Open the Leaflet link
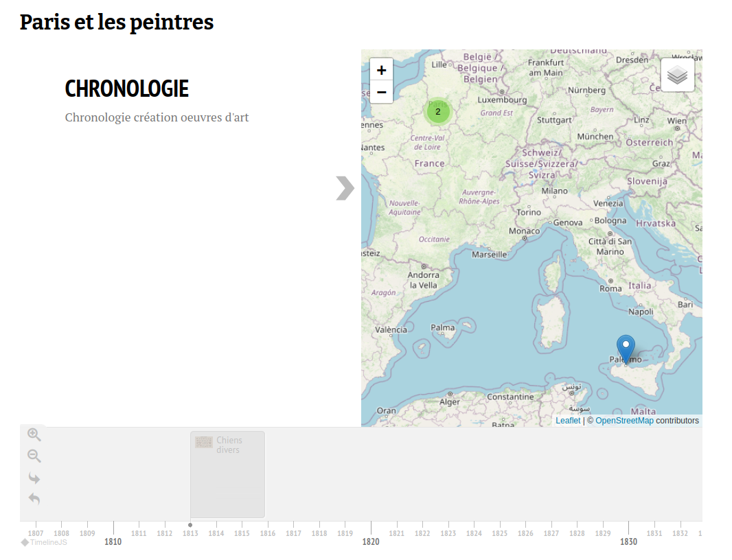Viewport: 732px width, 560px height. coord(568,421)
